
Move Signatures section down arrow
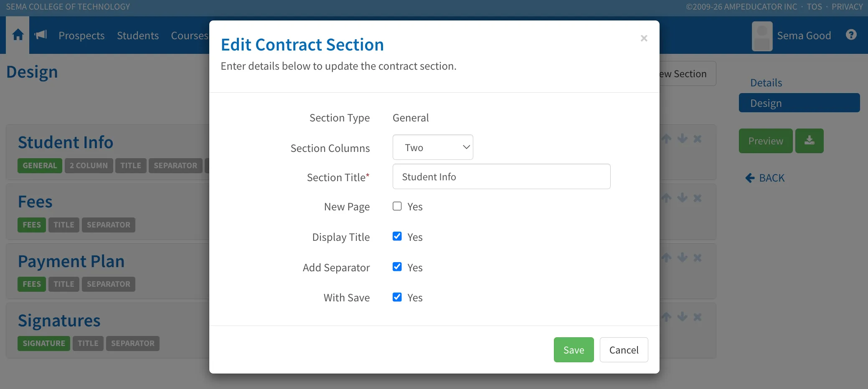point(683,317)
